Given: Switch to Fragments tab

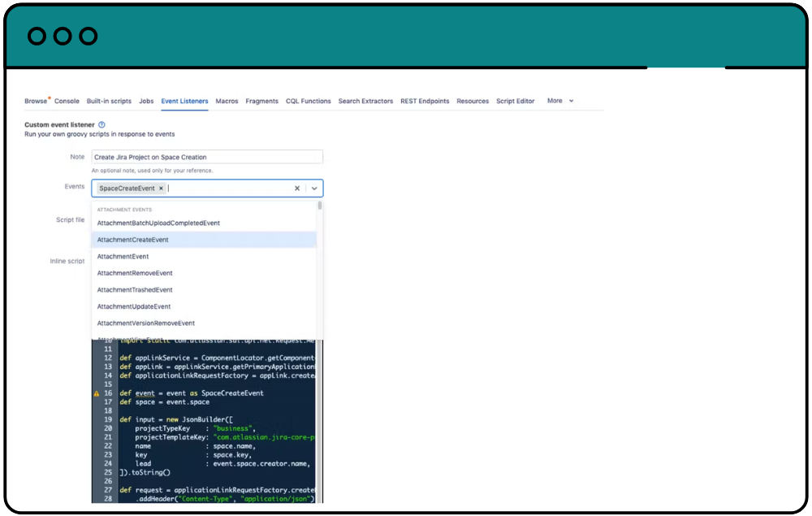Looking at the screenshot, I should pyautogui.click(x=261, y=101).
